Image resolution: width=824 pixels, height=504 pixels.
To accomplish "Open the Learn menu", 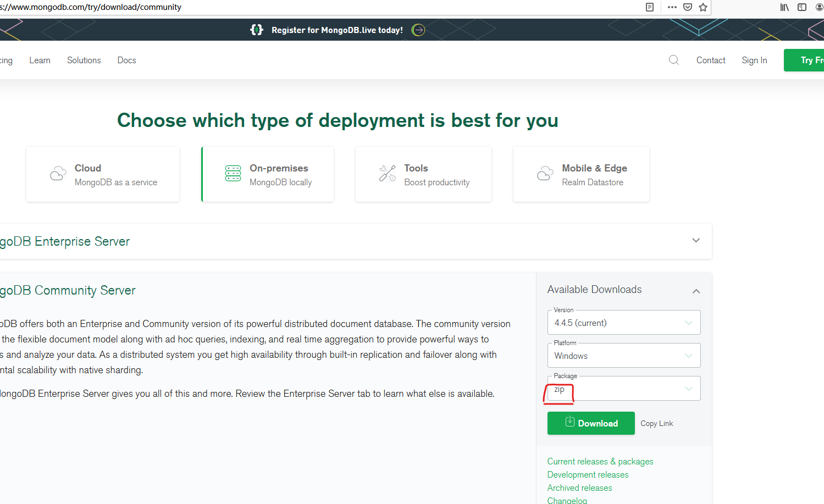I will click(40, 60).
